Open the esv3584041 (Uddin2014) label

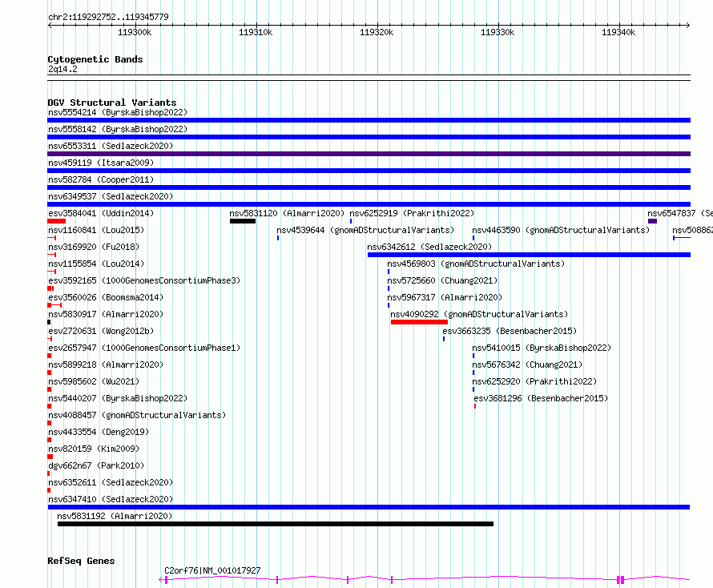101,213
